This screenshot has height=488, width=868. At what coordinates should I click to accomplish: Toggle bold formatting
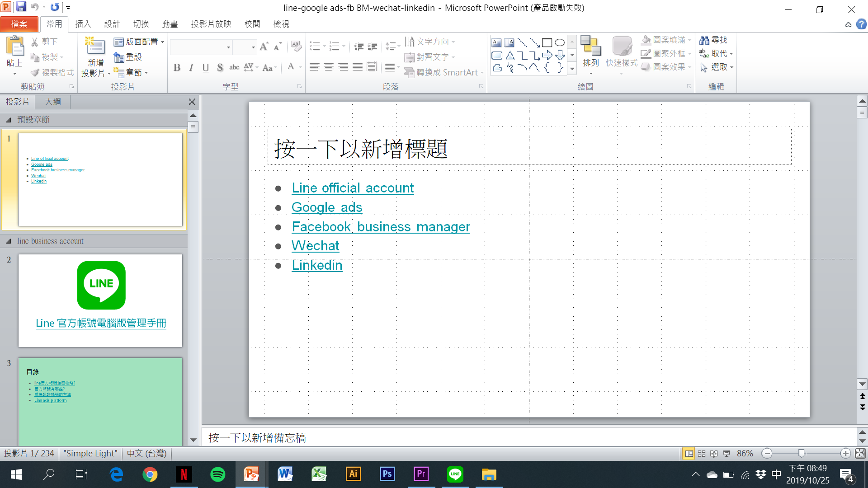(x=177, y=68)
